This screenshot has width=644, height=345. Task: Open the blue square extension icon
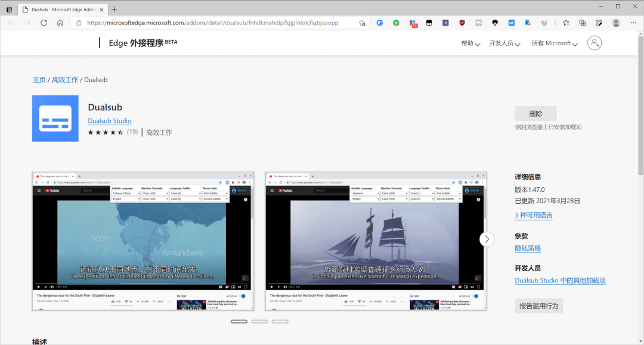(x=512, y=23)
